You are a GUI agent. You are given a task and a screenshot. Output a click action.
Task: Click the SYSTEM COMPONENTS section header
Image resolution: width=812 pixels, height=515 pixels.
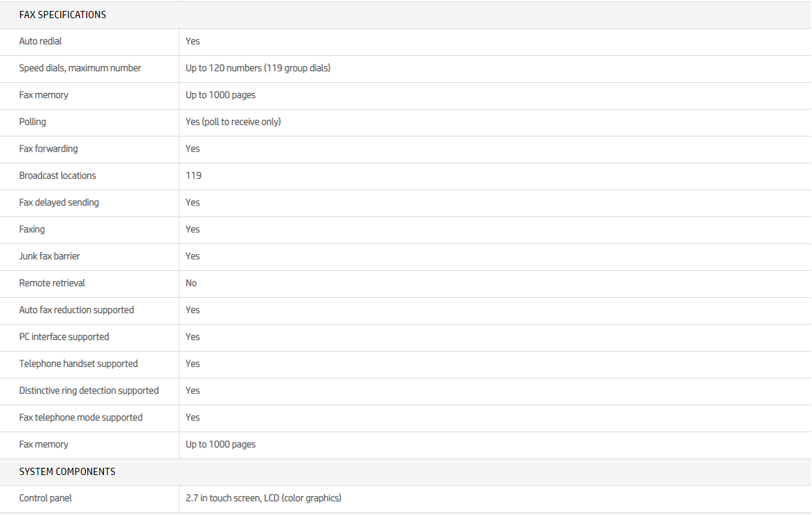click(x=67, y=471)
